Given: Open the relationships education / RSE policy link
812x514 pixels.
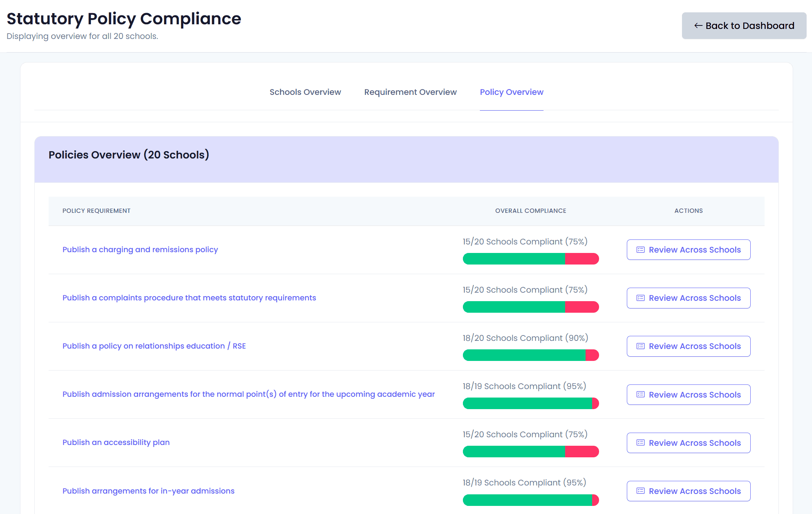Looking at the screenshot, I should (x=154, y=346).
